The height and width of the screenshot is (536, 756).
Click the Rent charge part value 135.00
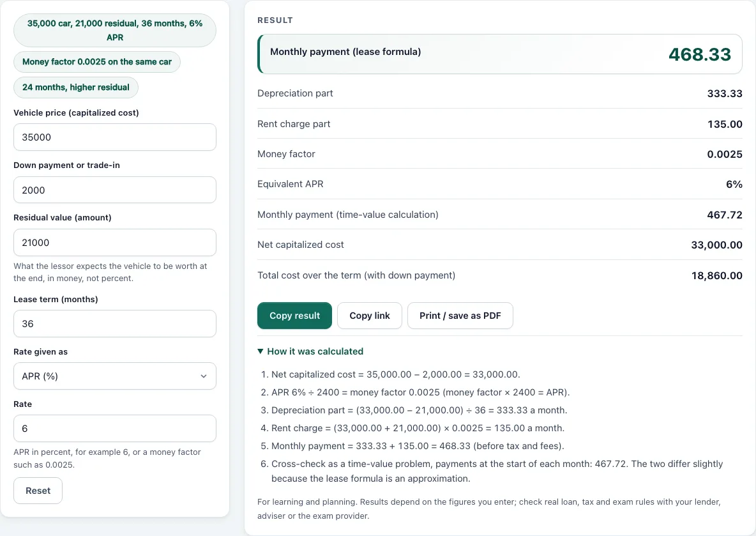[x=725, y=124]
